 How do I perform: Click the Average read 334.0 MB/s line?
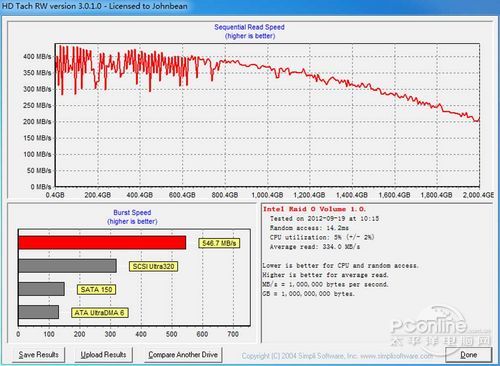315,247
